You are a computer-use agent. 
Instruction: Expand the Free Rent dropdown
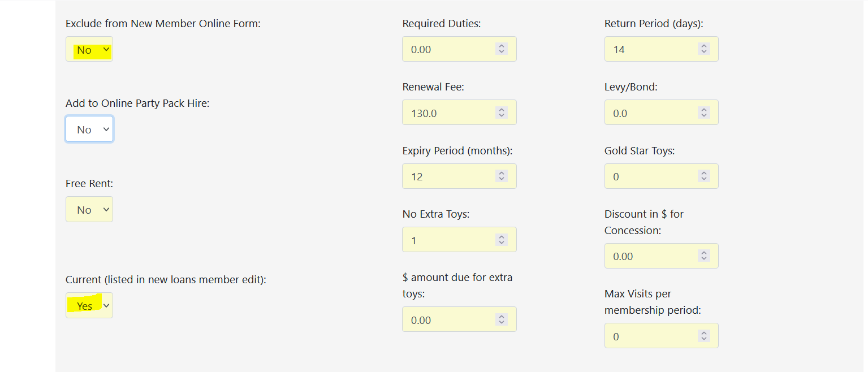(89, 210)
